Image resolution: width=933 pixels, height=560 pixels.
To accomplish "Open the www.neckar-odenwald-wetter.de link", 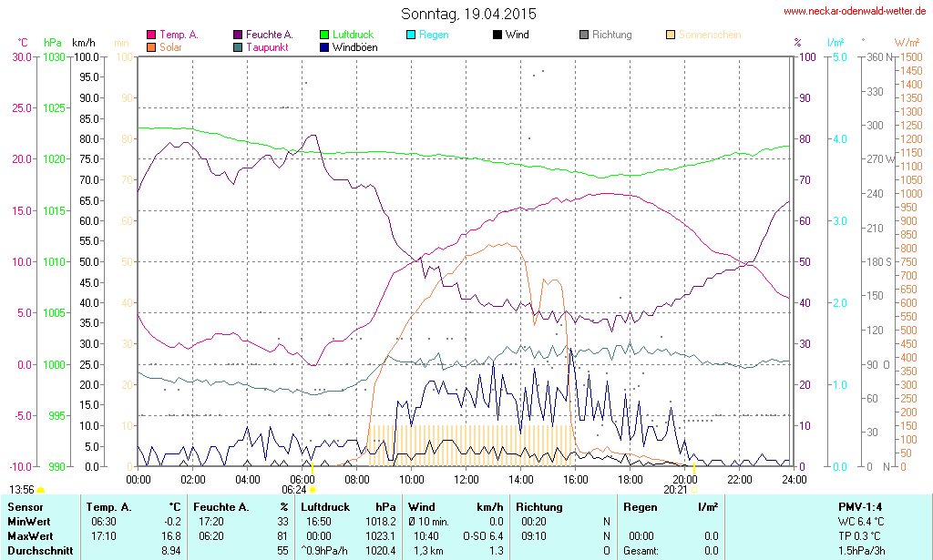I will click(x=855, y=12).
